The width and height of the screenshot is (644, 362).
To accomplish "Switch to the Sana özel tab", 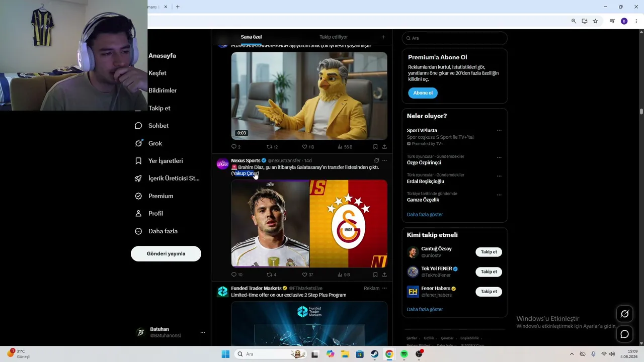I will [251, 37].
